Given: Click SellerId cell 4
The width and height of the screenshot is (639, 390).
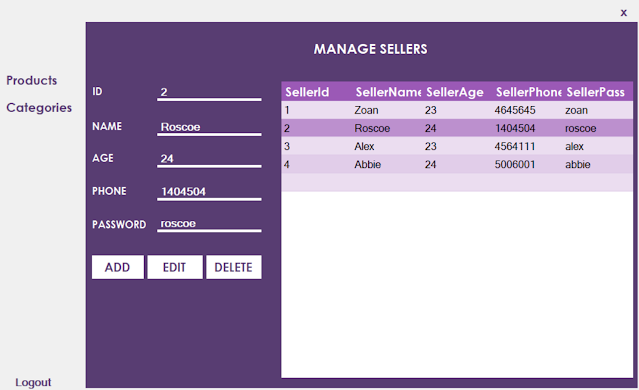Looking at the screenshot, I should 317,165.
